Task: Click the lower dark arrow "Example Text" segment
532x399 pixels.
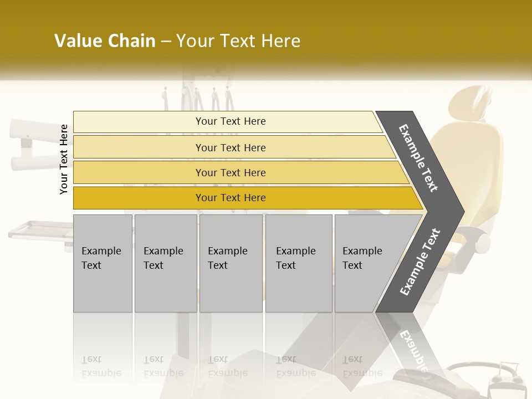Action: click(x=420, y=262)
